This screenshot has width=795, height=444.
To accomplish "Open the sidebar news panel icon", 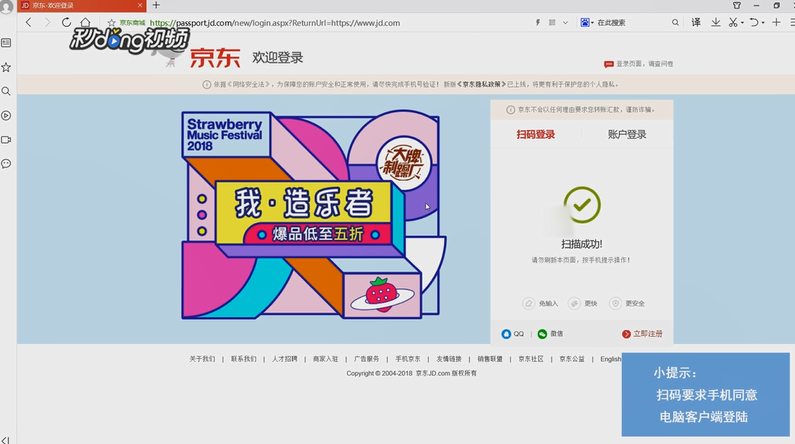I will [6, 43].
